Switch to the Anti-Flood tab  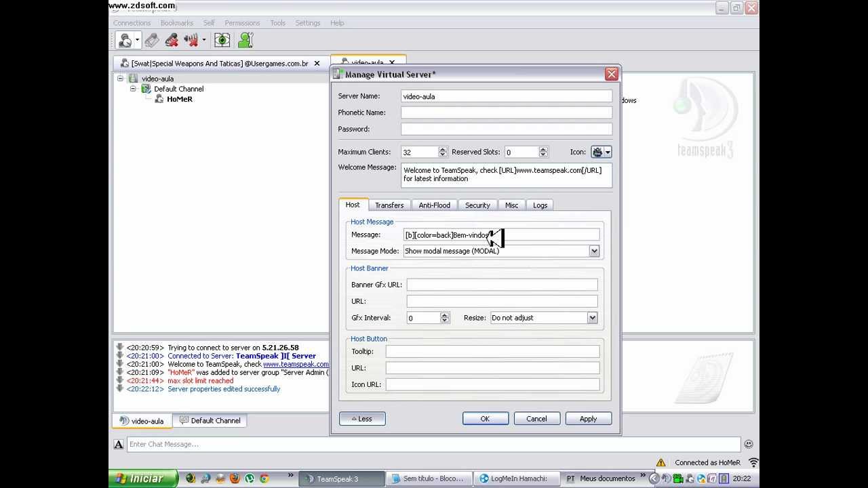(435, 205)
